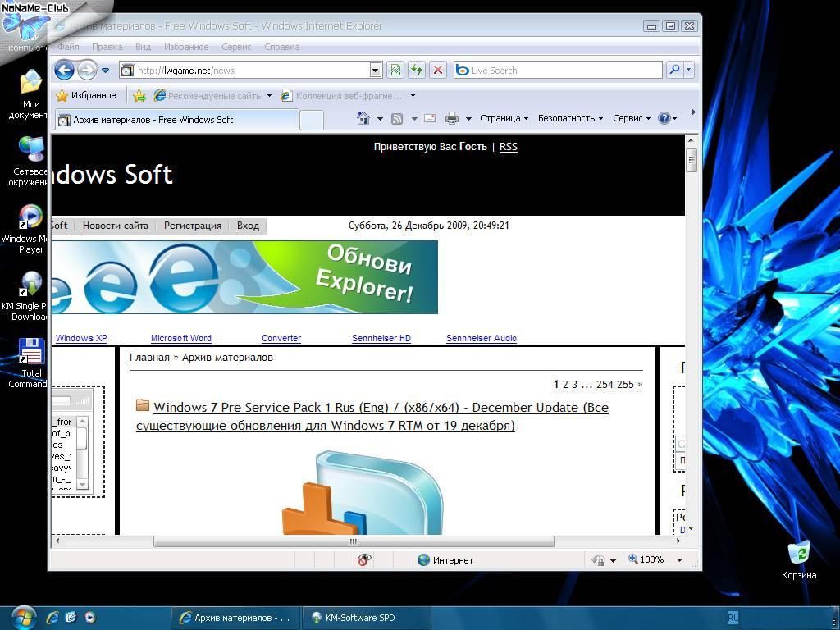Expand the Home button dropdown arrow

(380, 118)
